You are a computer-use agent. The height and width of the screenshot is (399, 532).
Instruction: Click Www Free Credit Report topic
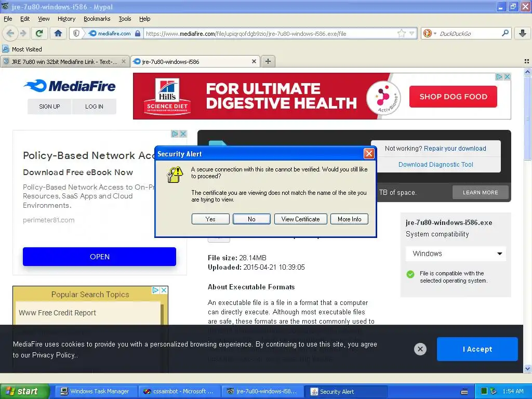pos(57,313)
